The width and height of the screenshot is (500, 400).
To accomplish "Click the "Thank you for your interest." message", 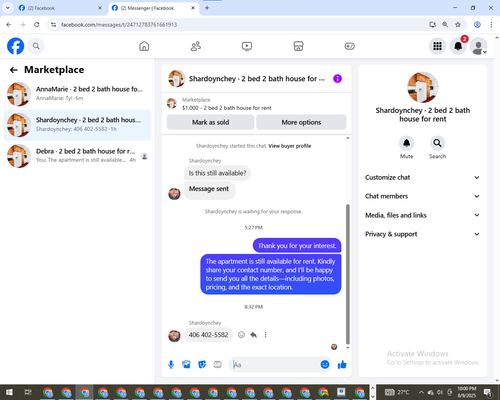I will coord(297,246).
